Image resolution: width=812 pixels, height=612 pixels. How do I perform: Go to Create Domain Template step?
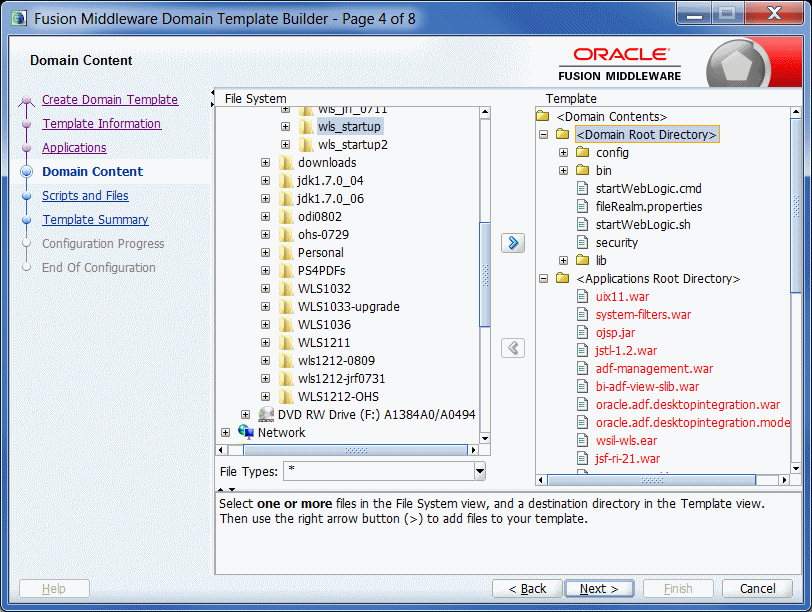click(x=110, y=99)
